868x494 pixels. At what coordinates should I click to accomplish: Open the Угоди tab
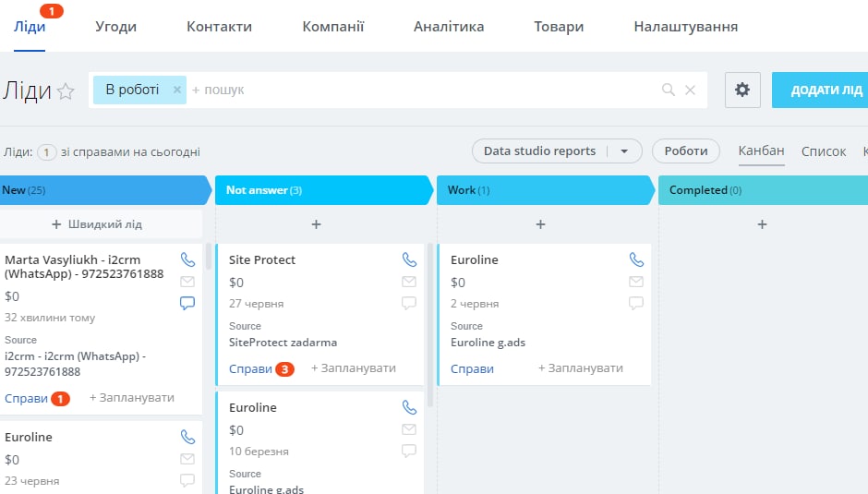[x=115, y=27]
